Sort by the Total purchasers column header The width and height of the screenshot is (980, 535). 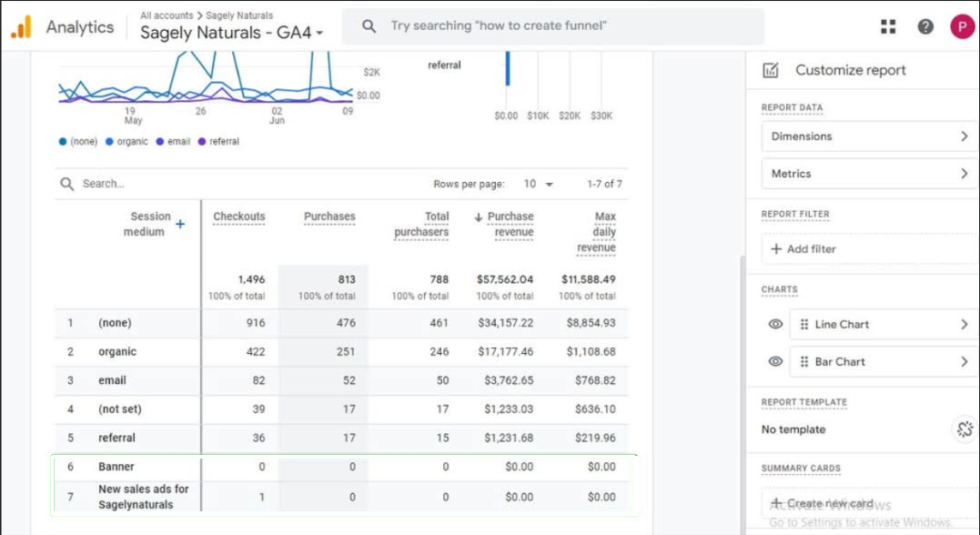click(421, 225)
